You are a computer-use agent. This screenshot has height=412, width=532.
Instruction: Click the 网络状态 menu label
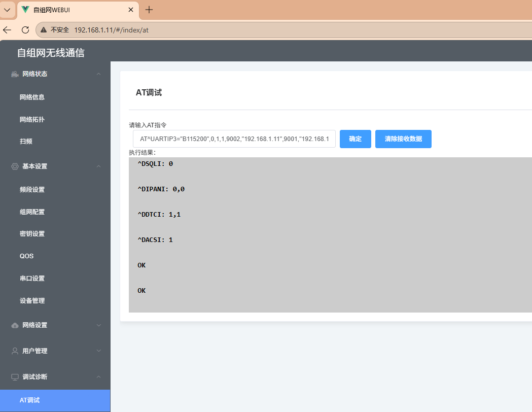(x=34, y=74)
